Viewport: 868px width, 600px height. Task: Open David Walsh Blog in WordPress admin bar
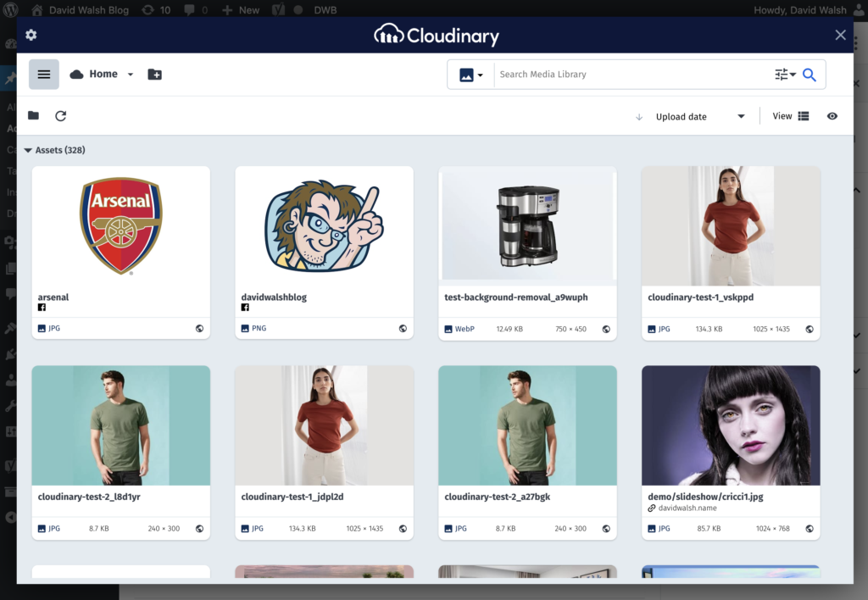click(80, 10)
